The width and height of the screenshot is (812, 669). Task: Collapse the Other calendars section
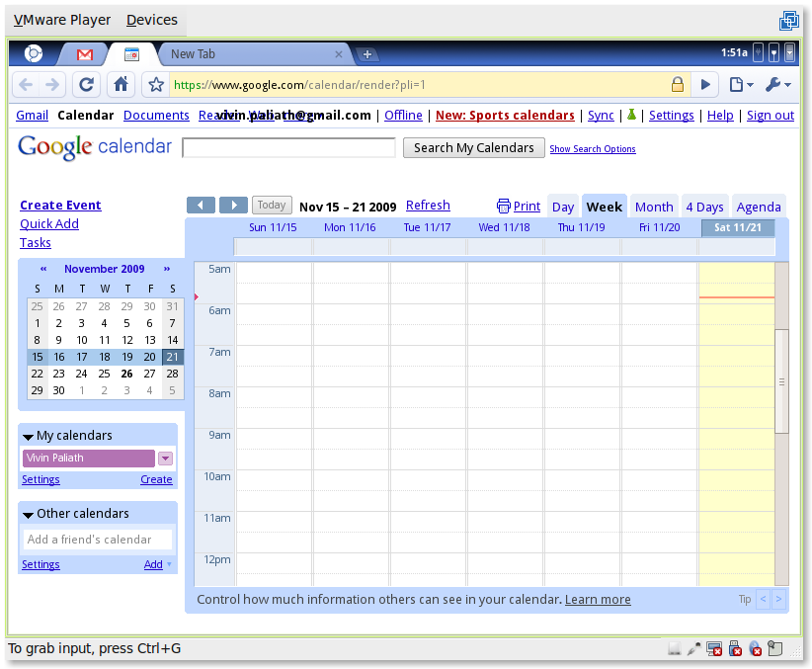click(x=29, y=514)
